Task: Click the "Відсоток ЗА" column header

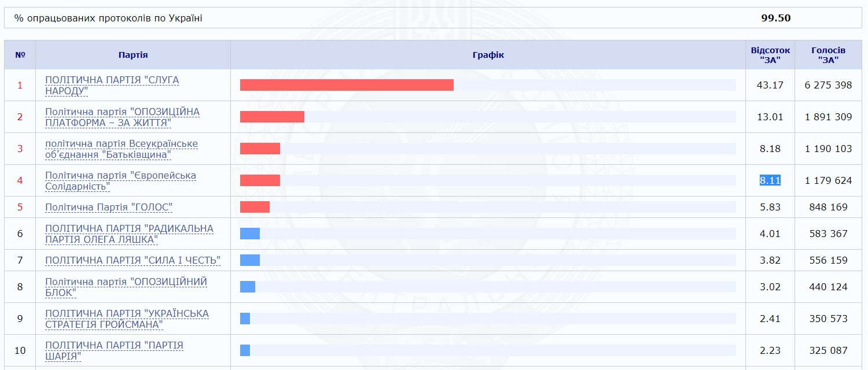Action: 770,55
